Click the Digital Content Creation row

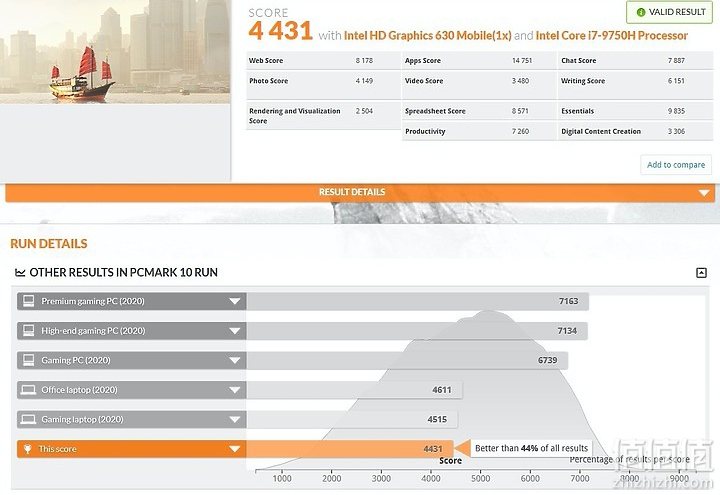[x=636, y=131]
